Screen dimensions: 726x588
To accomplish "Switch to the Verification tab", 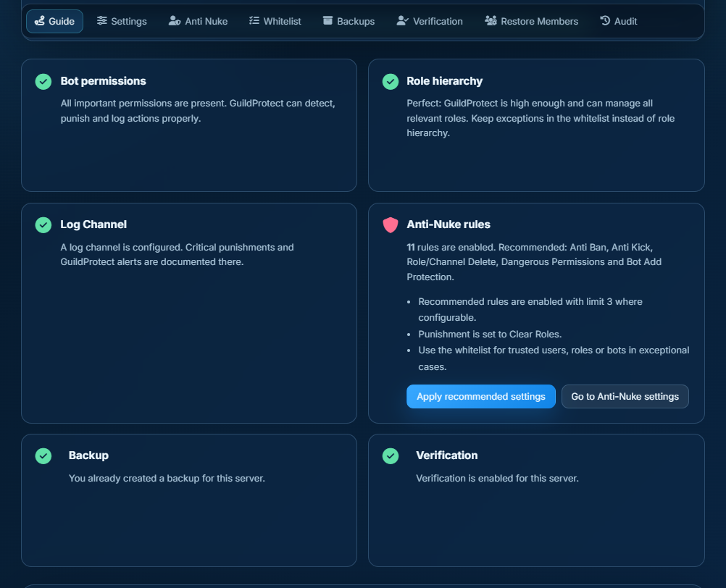I will pos(430,21).
